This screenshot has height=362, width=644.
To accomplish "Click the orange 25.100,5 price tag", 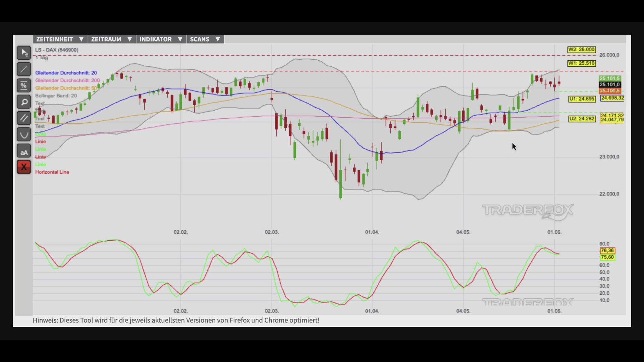I will pyautogui.click(x=610, y=90).
